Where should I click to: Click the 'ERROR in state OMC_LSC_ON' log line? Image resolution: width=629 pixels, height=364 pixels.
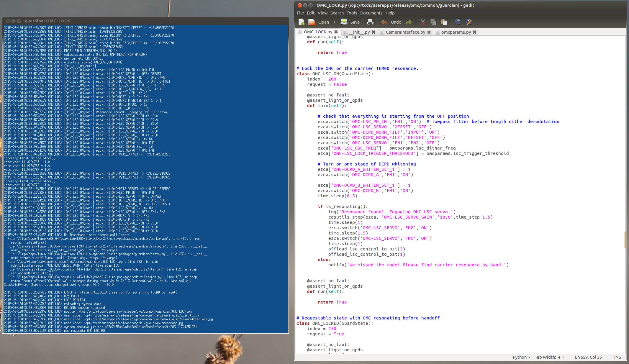(90, 292)
